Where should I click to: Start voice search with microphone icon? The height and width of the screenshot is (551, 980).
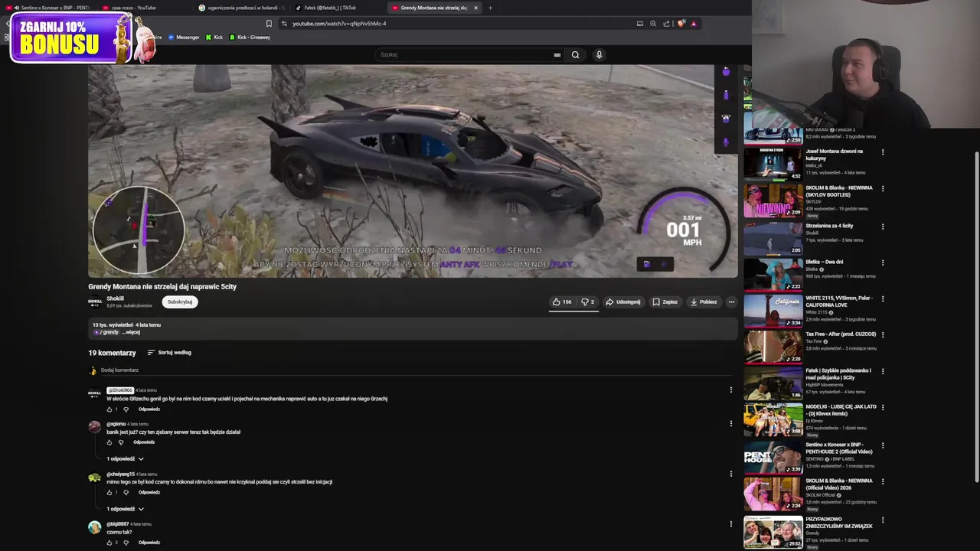pos(599,54)
